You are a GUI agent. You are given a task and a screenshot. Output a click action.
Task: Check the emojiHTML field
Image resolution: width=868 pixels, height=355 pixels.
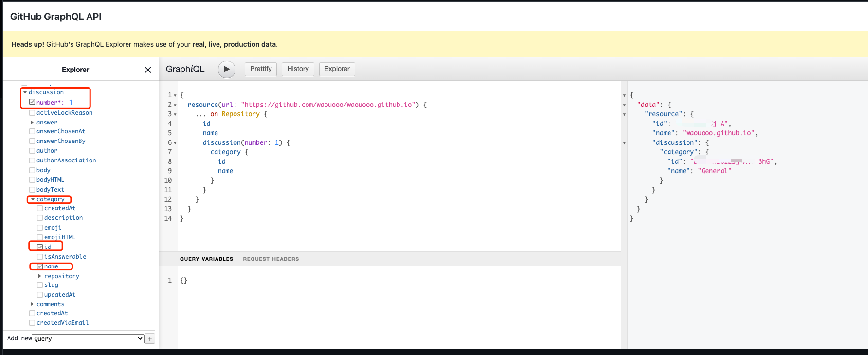coord(40,237)
